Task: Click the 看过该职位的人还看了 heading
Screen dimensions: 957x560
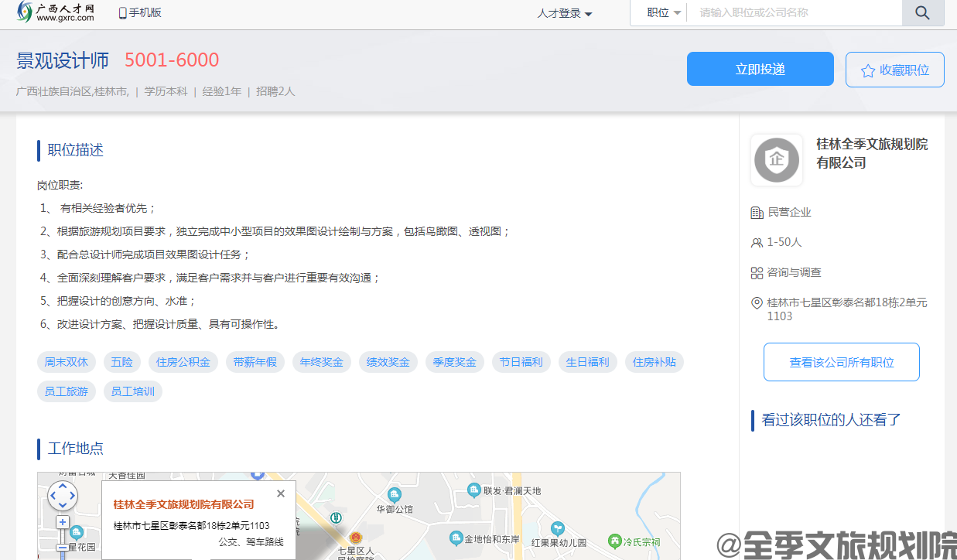Action: tap(832, 420)
